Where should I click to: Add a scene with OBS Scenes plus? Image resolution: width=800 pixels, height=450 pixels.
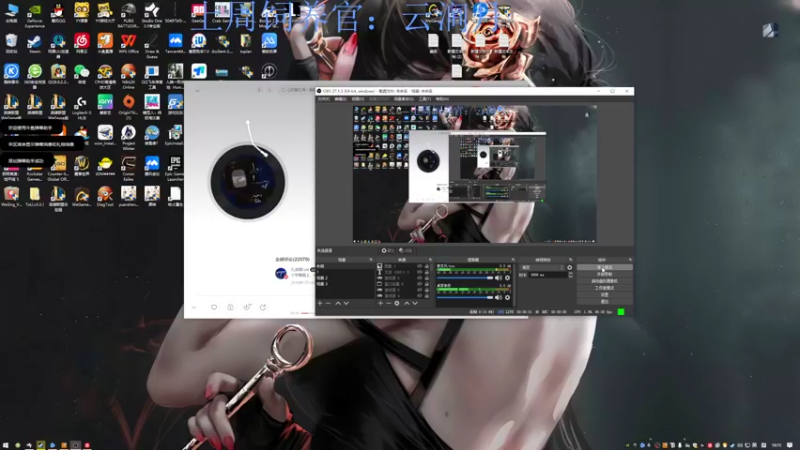[x=320, y=303]
